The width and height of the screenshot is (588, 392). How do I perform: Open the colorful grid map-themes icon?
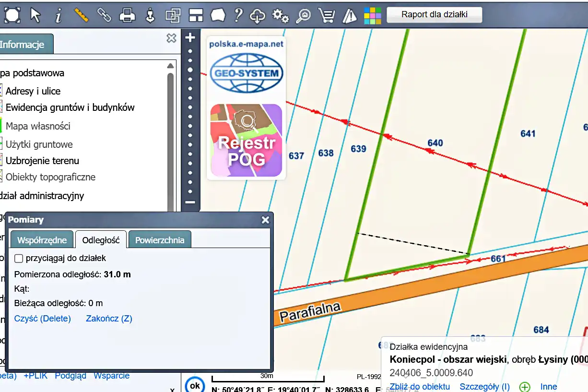click(372, 15)
